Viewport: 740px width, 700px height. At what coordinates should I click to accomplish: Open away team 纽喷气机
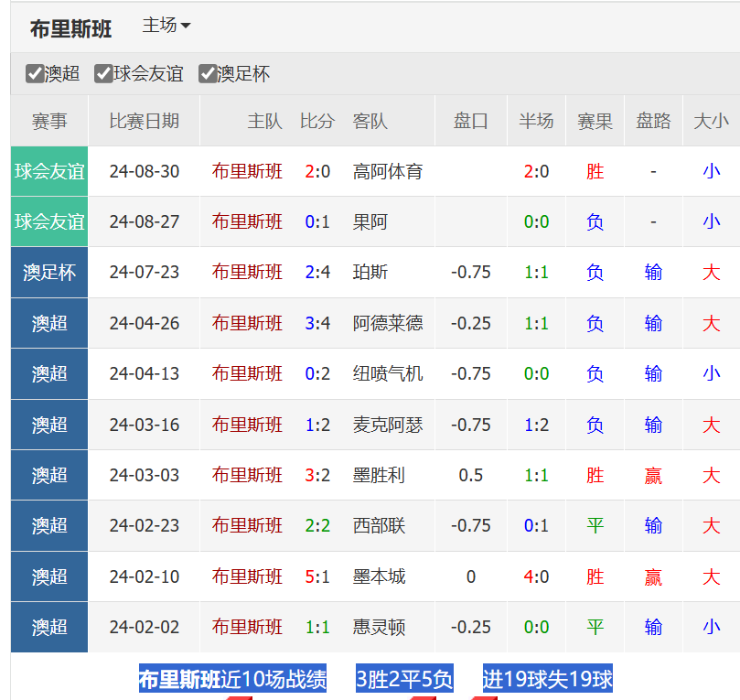[388, 374]
